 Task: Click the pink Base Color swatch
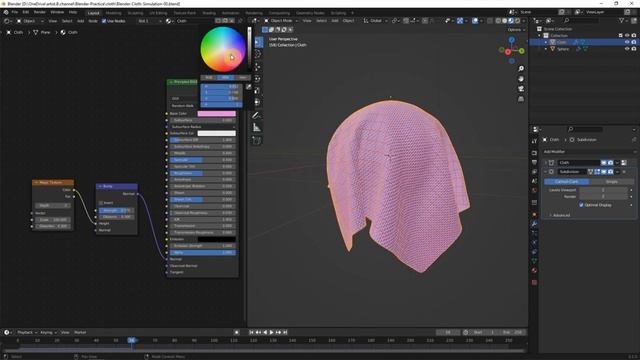(x=216, y=113)
